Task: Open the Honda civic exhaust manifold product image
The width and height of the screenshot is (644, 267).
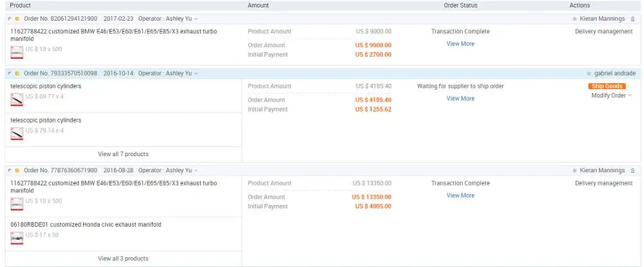Action: pos(17,237)
